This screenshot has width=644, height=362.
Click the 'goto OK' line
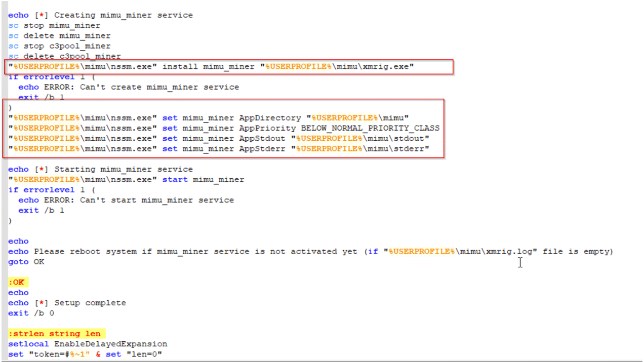point(26,262)
